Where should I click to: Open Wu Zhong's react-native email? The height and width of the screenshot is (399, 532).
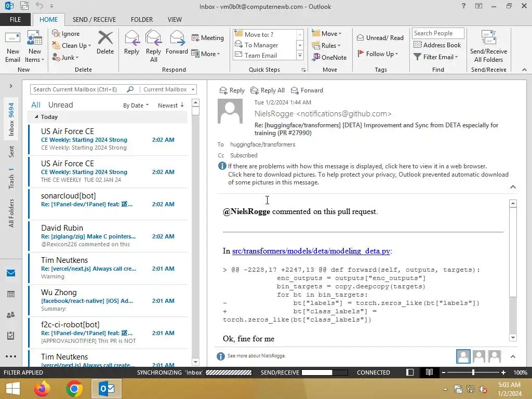pyautogui.click(x=108, y=301)
